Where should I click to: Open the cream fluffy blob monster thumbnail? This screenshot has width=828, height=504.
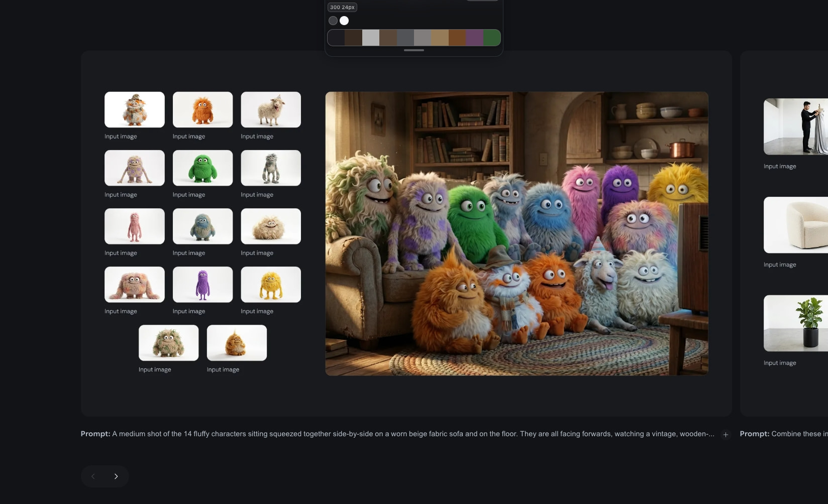pyautogui.click(x=271, y=226)
